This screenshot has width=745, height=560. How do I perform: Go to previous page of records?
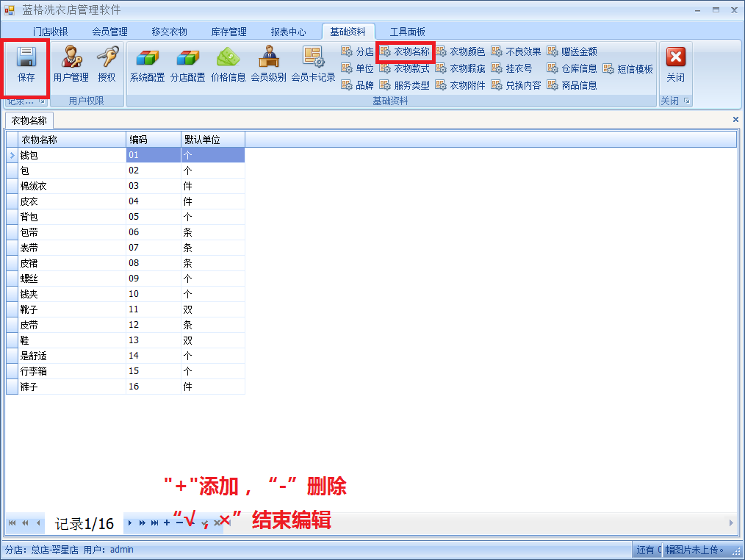coord(25,523)
